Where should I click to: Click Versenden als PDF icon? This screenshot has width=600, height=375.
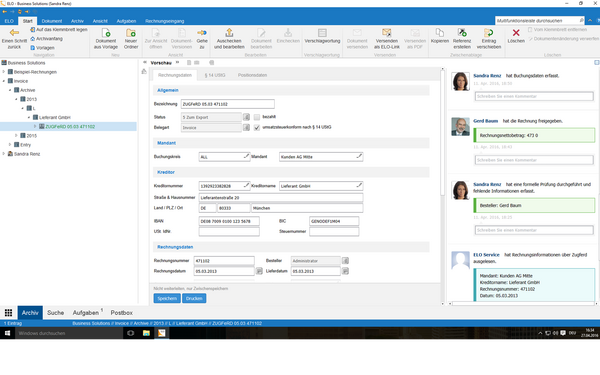(415, 33)
